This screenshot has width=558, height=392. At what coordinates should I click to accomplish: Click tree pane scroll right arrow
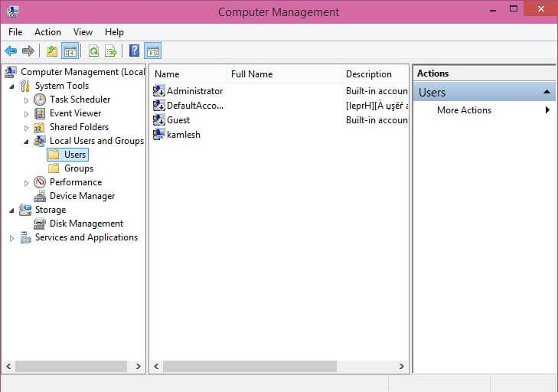[x=139, y=366]
